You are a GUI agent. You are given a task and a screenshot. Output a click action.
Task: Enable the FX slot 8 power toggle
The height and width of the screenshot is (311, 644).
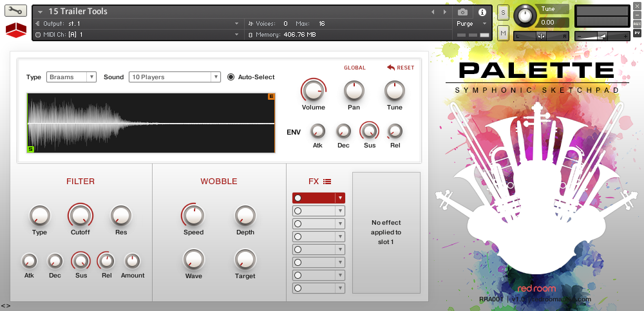click(298, 288)
